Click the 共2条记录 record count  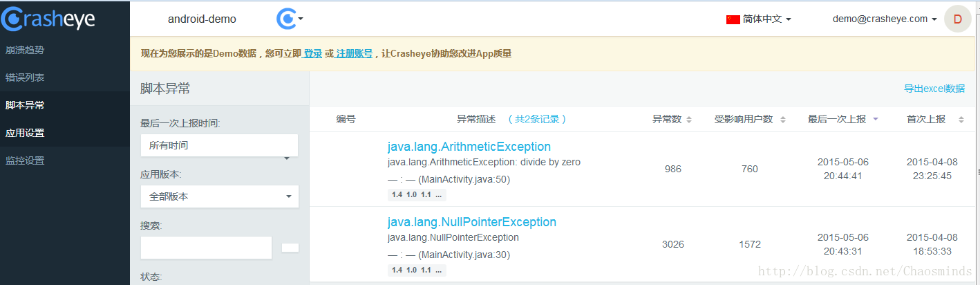[x=537, y=119]
